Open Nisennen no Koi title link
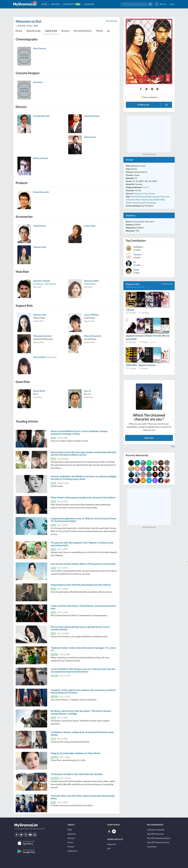The width and height of the screenshot is (188, 868). 28,21
